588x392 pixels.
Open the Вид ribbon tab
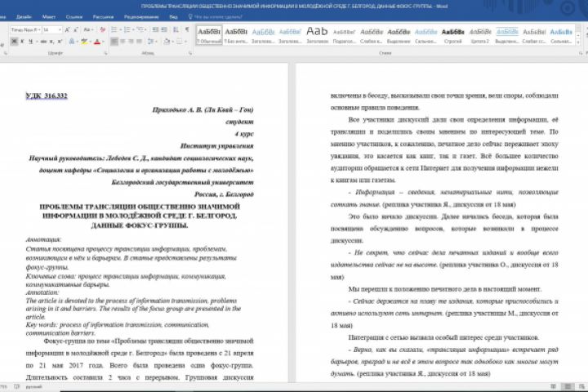coord(173,17)
